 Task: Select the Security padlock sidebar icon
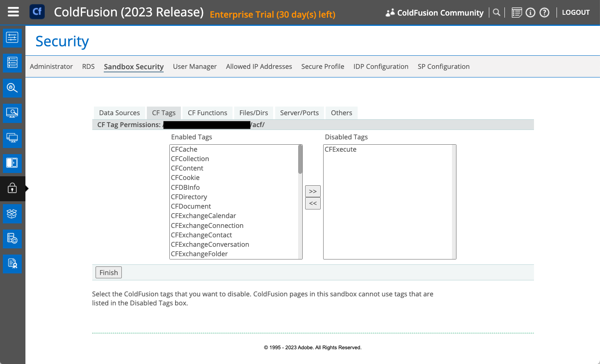click(12, 189)
